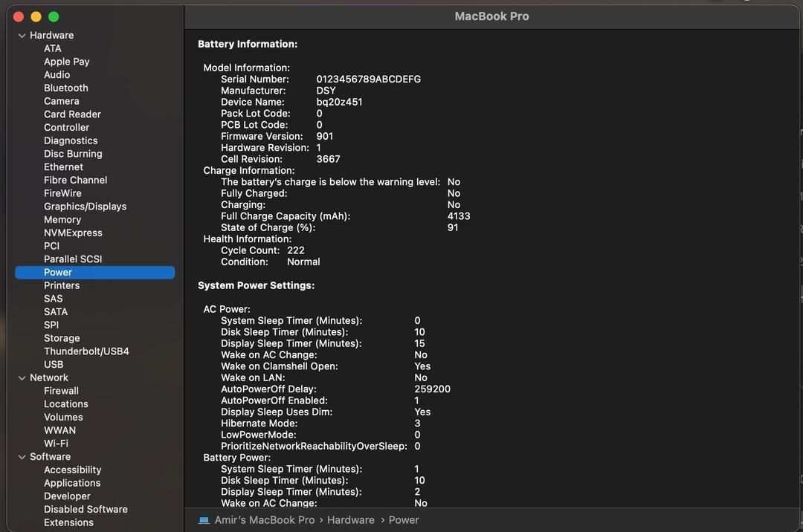
Task: Click the MacBook Pro window title
Action: (x=492, y=16)
